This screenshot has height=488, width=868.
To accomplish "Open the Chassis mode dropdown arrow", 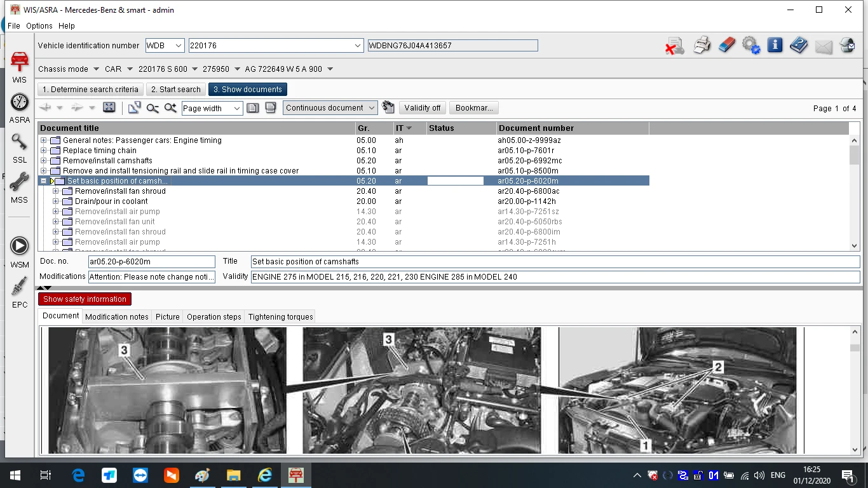I will 96,69.
